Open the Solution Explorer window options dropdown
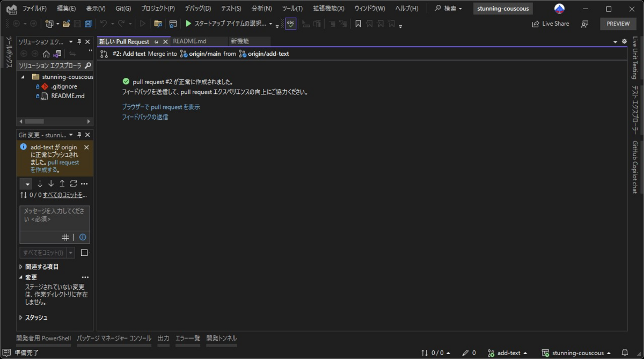 pyautogui.click(x=70, y=42)
